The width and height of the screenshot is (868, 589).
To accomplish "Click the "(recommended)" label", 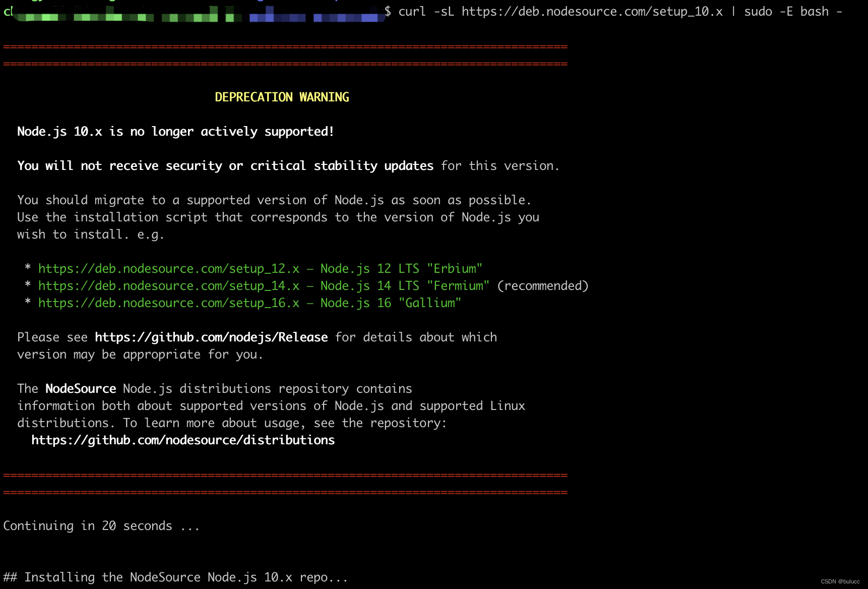I will 543,286.
